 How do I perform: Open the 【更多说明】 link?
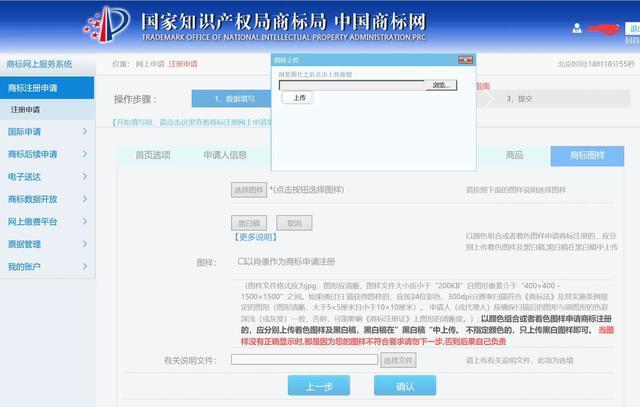[x=256, y=237]
